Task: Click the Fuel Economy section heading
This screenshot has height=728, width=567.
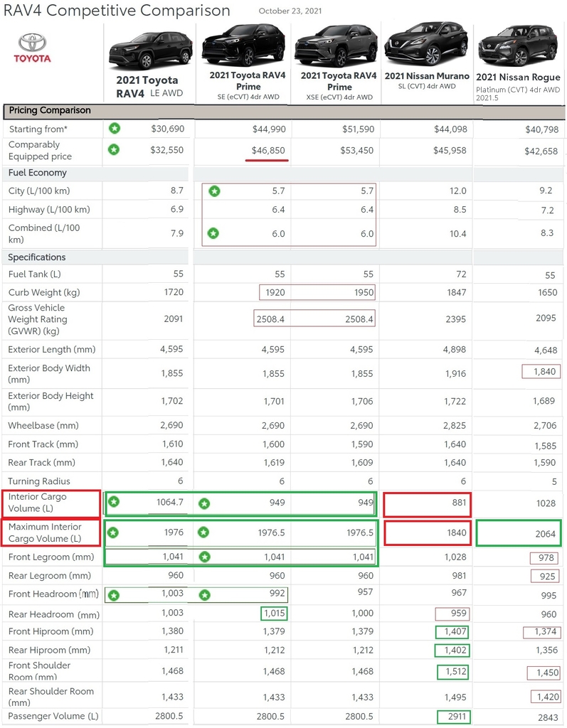Action: [x=37, y=173]
